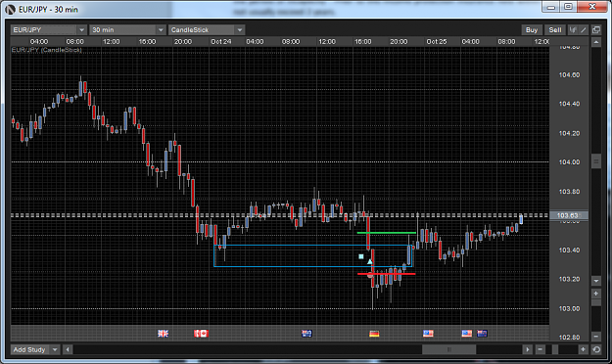Click the 103.00 price axis label
Viewport: 612px width, 364px height.
pyautogui.click(x=569, y=308)
